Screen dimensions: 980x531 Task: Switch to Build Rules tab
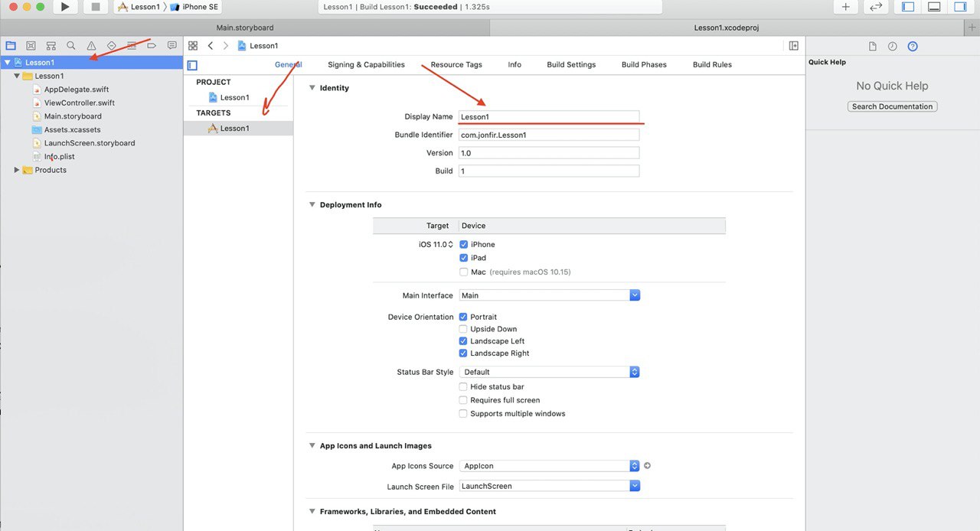tap(712, 65)
